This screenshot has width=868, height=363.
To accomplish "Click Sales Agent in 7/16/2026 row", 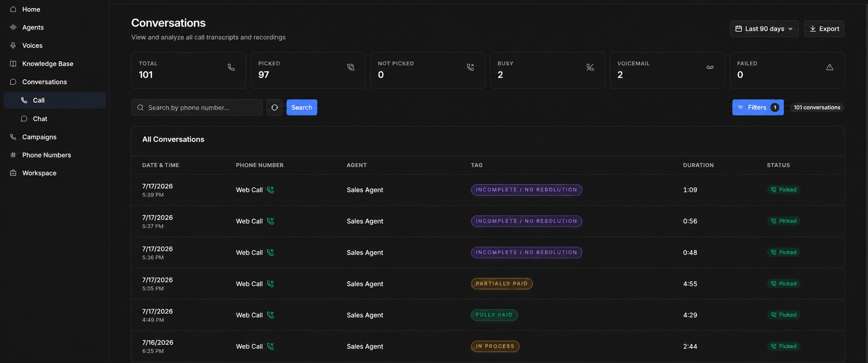I will [x=365, y=346].
